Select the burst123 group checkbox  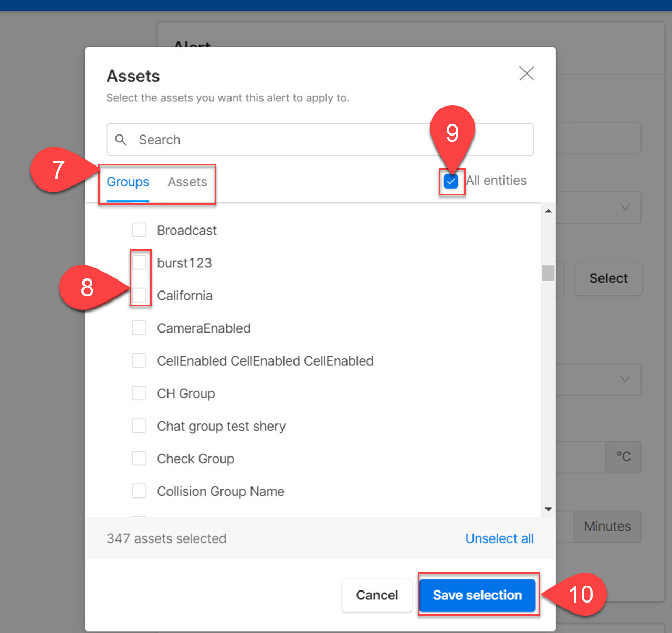click(139, 263)
